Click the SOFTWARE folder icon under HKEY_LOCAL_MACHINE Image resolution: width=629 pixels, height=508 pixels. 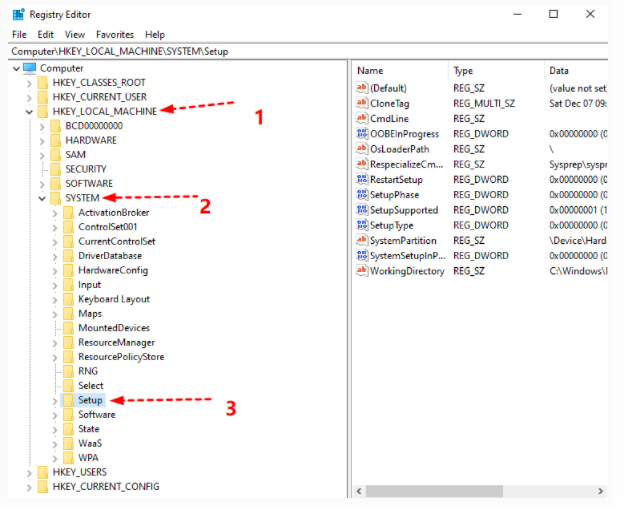(x=56, y=184)
